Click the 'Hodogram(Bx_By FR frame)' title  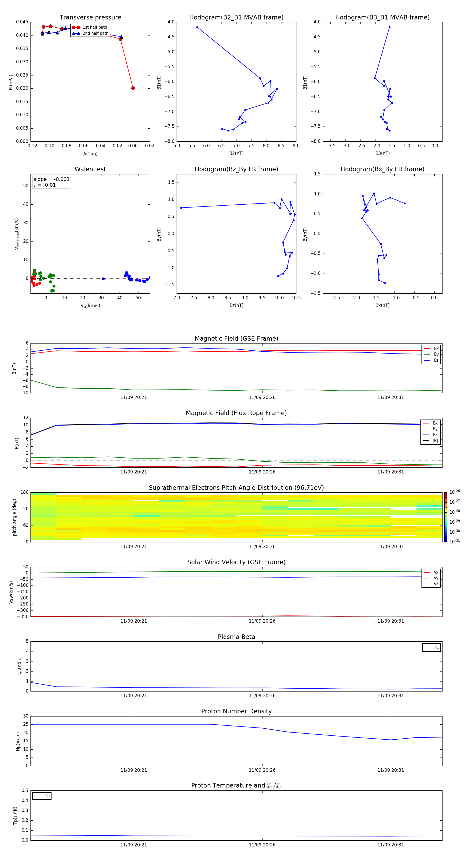[x=382, y=169]
